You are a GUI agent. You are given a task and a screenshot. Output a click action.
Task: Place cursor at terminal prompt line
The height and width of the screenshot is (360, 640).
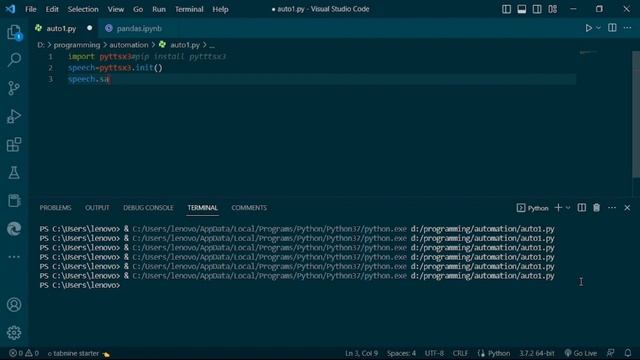(80, 285)
